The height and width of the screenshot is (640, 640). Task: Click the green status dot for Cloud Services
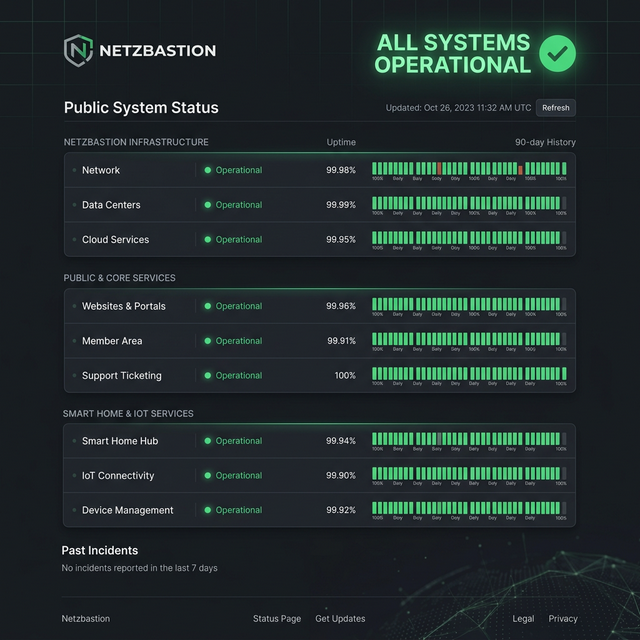pyautogui.click(x=208, y=240)
